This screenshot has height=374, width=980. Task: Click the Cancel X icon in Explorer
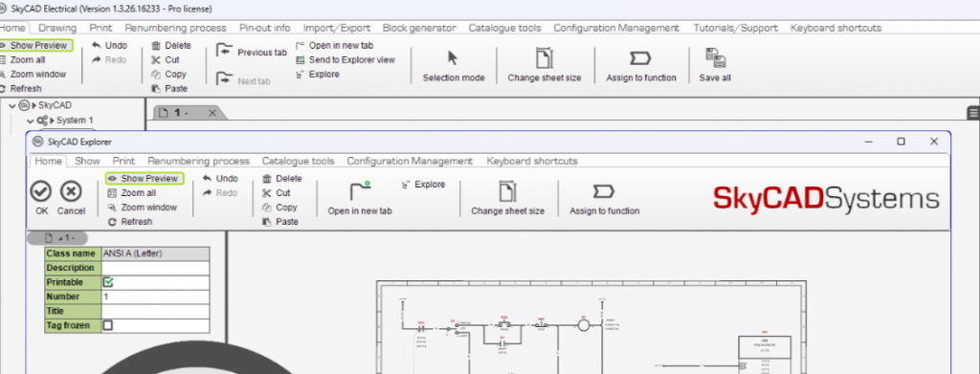(x=71, y=191)
